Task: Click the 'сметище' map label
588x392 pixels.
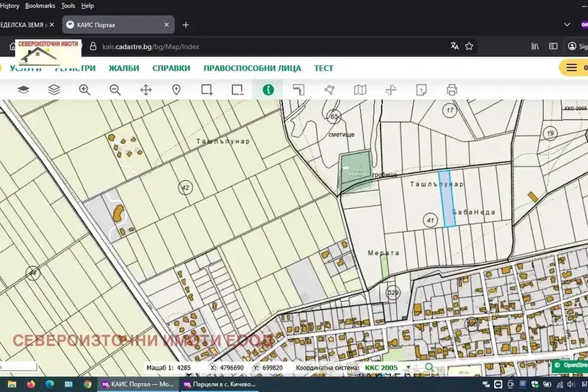Action: 341,135
